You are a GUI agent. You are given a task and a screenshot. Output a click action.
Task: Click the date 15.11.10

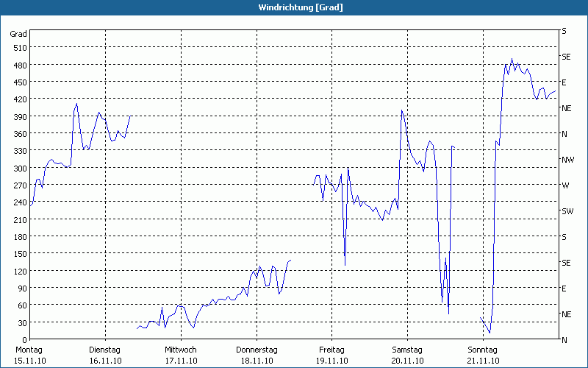coord(30,361)
